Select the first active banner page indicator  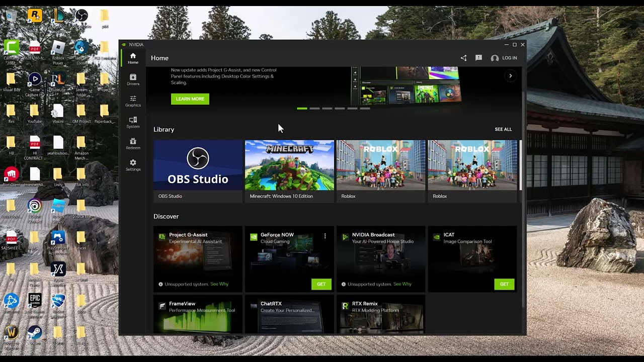(302, 109)
